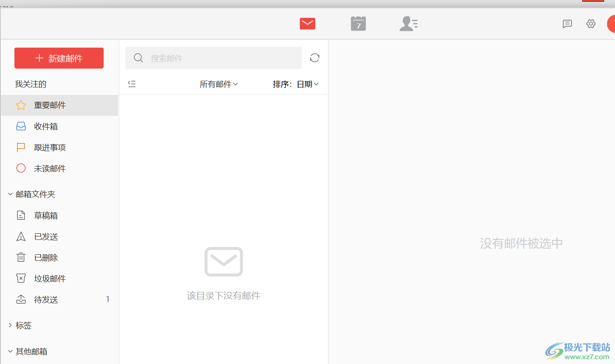Open the 垃圾邮件 folder label
The height and width of the screenshot is (364, 615).
[50, 278]
